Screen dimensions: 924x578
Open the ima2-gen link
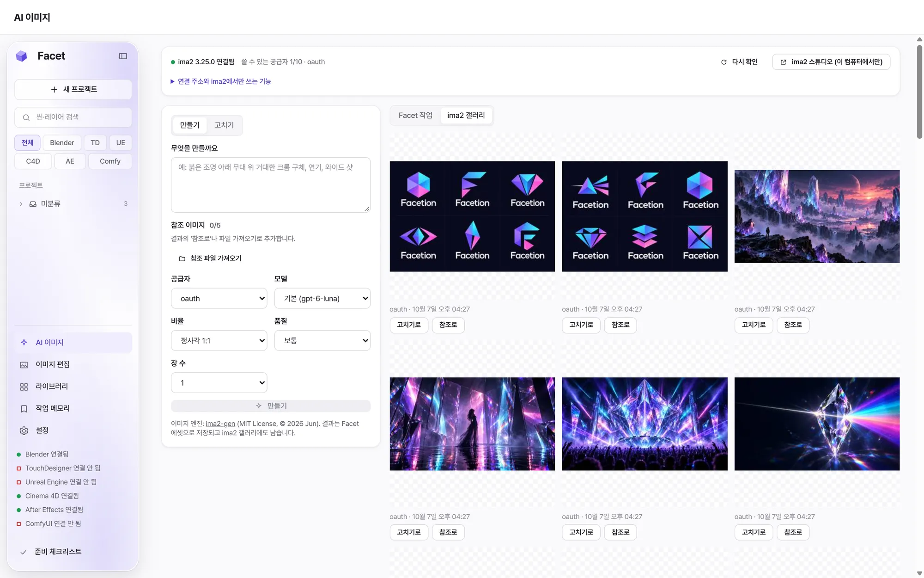[x=220, y=424]
